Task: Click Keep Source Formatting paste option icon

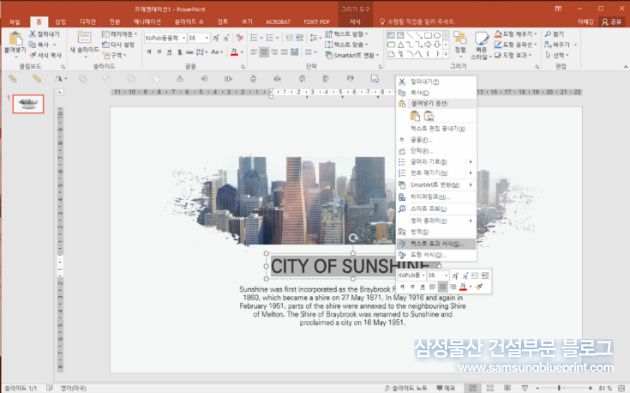Action: coord(415,116)
